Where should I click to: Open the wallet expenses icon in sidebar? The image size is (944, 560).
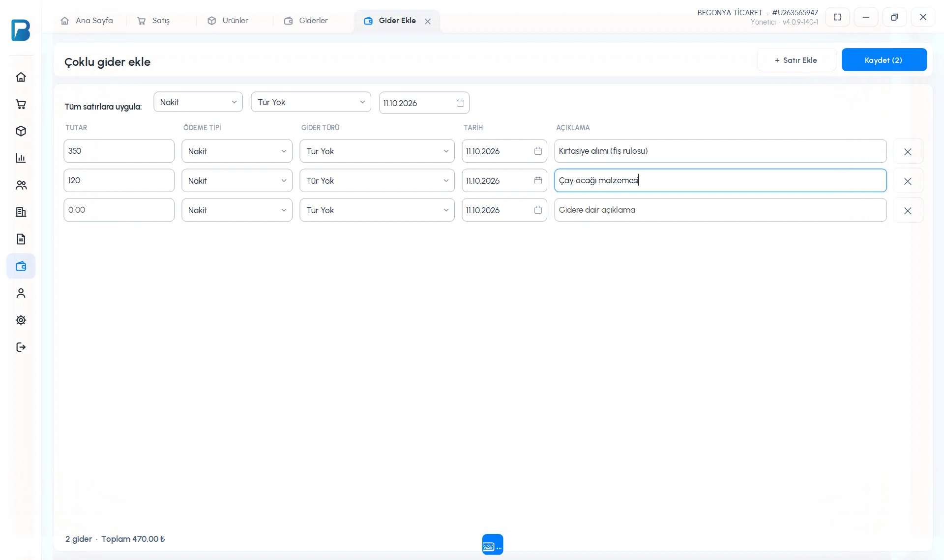click(21, 266)
